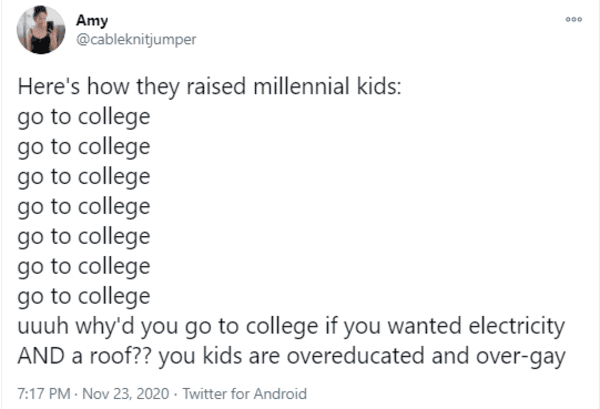Select the seventh 'go to college' line
600x409 pixels.
click(x=84, y=296)
